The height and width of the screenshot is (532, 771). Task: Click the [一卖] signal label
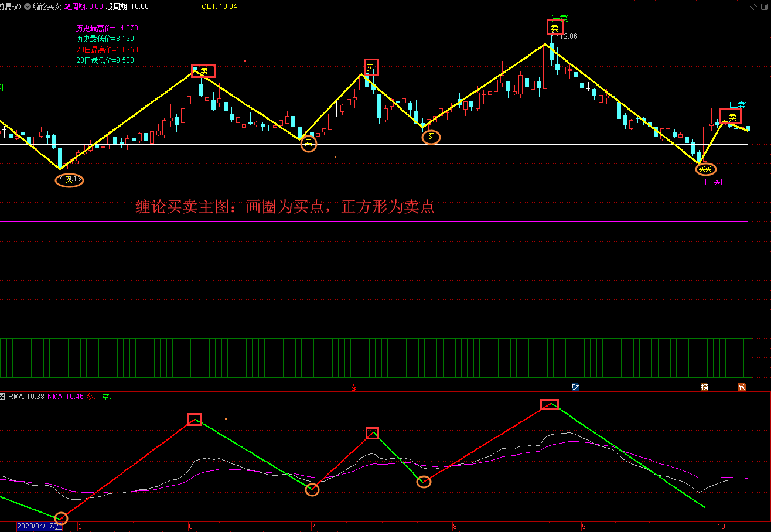pos(560,18)
